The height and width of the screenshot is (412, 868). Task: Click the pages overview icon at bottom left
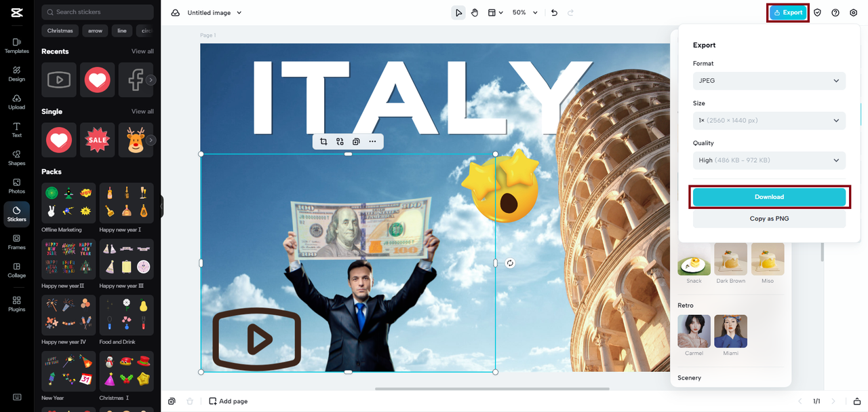pos(172,401)
